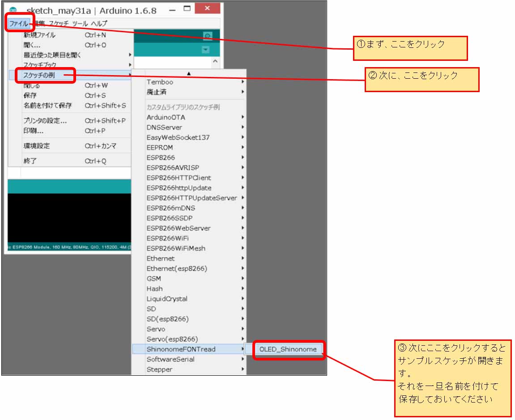Screen dimensions: 515x420
Task: Expand the DNSServer examples submenu
Action: coord(189,127)
